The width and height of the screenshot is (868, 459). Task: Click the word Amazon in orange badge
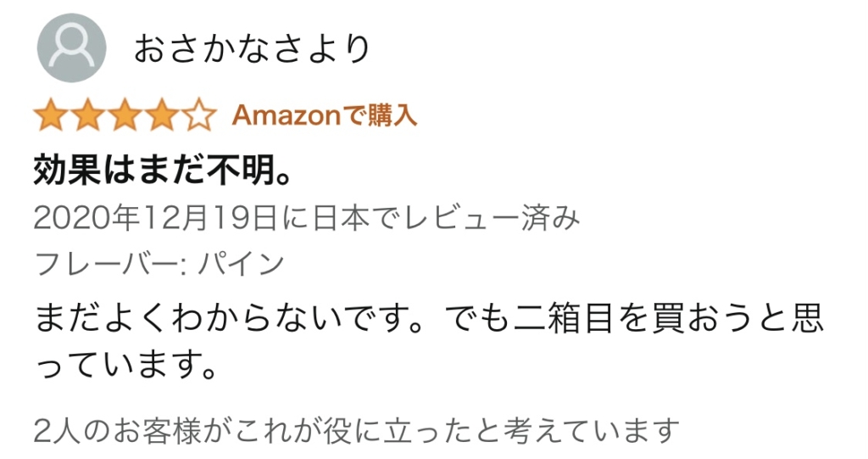286,116
